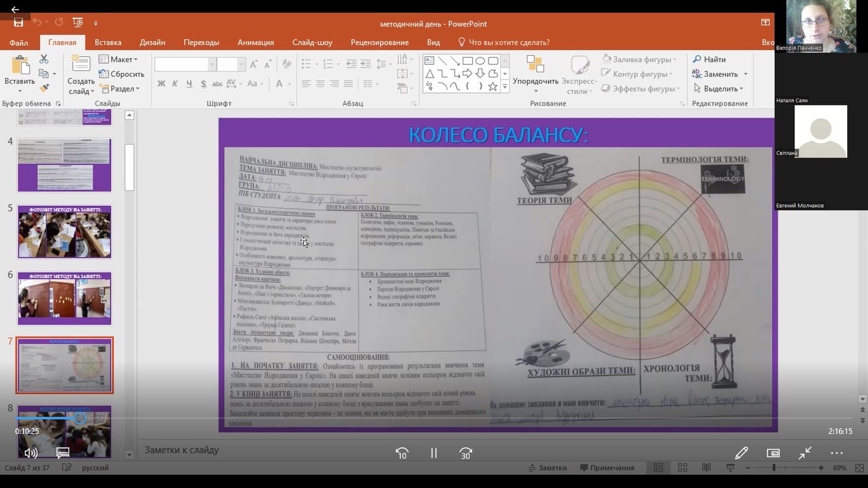868x488 pixels.
Task: Select slide 5 thumbnail
Action: [x=64, y=231]
